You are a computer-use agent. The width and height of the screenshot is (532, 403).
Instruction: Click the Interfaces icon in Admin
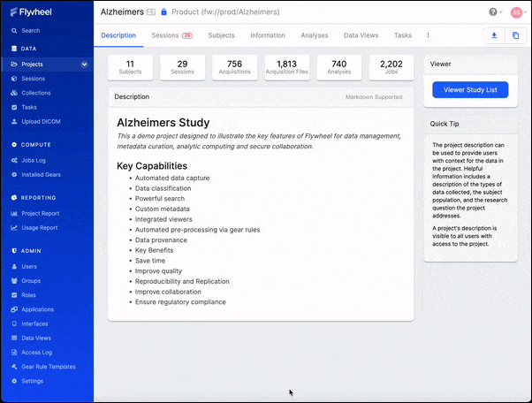click(14, 323)
